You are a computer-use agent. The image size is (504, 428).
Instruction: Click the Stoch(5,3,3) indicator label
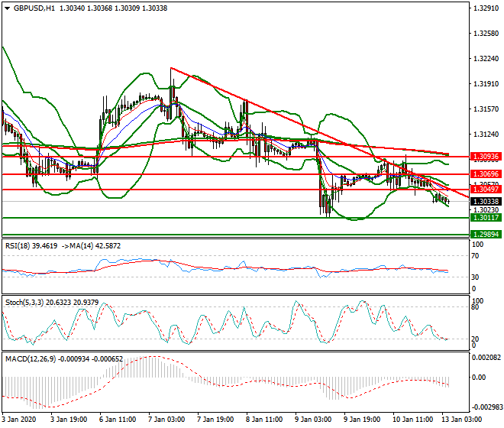coord(52,303)
